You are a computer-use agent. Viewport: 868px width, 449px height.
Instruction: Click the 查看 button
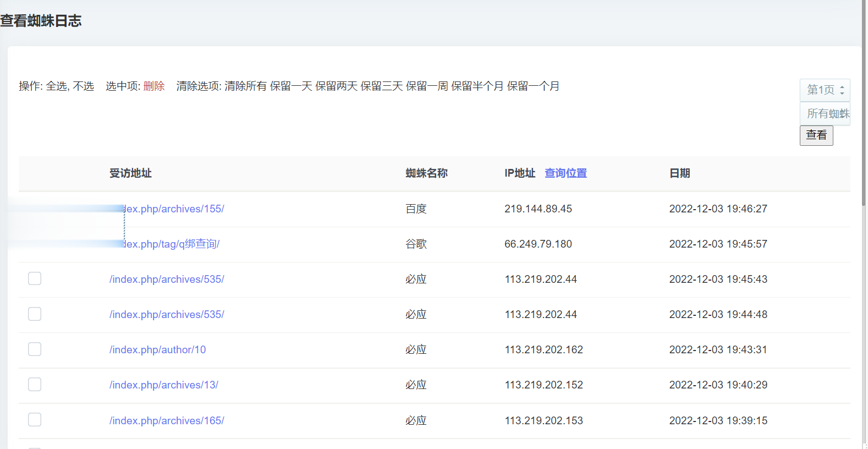coord(816,135)
